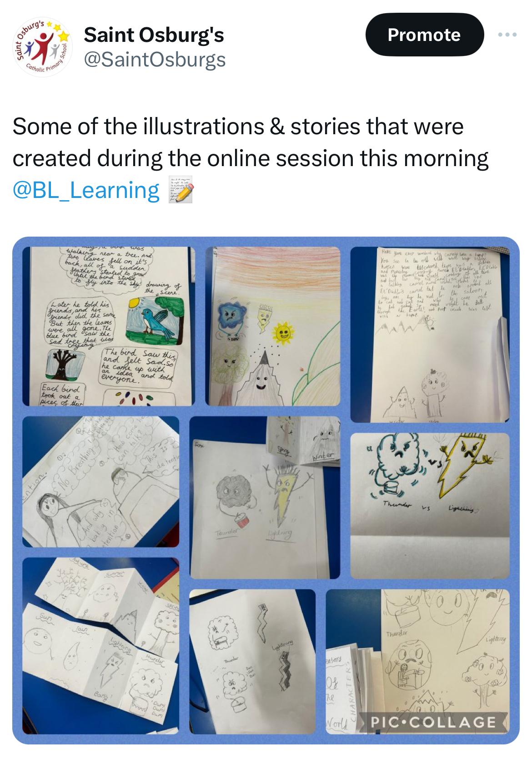
Task: Open the folded paper weather characters photo
Action: 100,645
